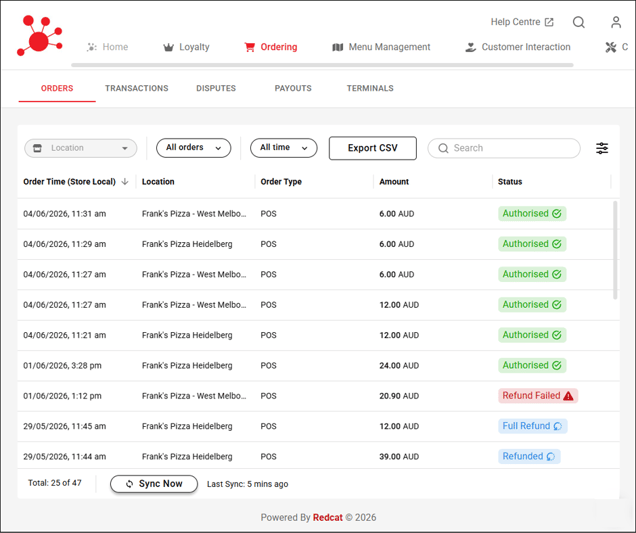
Task: Open the global search magnifier icon
Action: pos(578,22)
